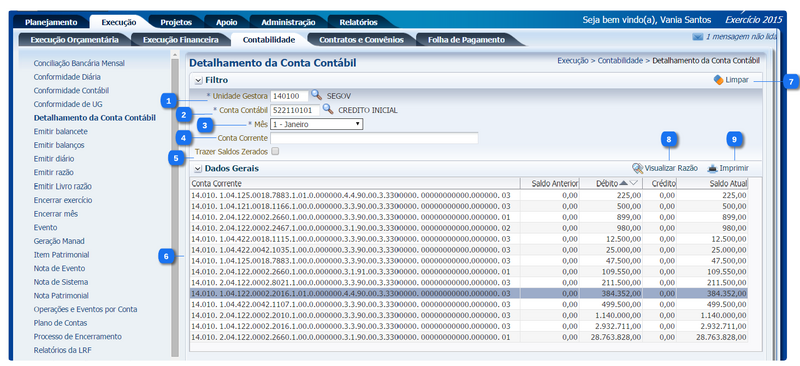Select the row with débito 384.352,00
Screen dimensions: 800x366
[x=469, y=294]
